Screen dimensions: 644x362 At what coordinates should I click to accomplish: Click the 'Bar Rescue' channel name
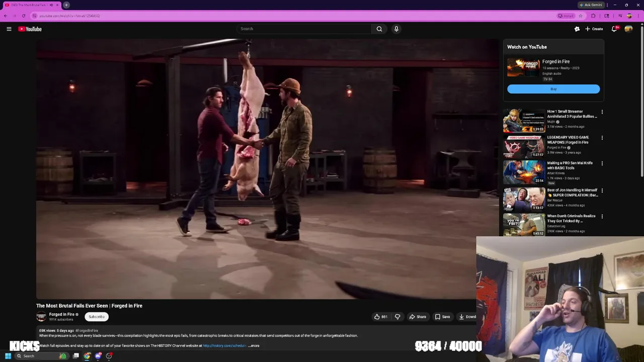[x=555, y=200]
